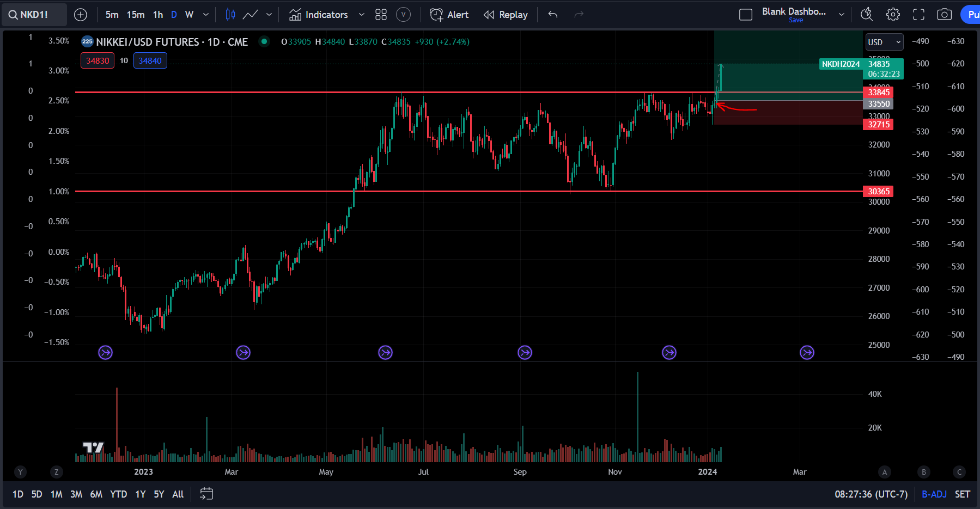Create an Alert

pyautogui.click(x=449, y=15)
